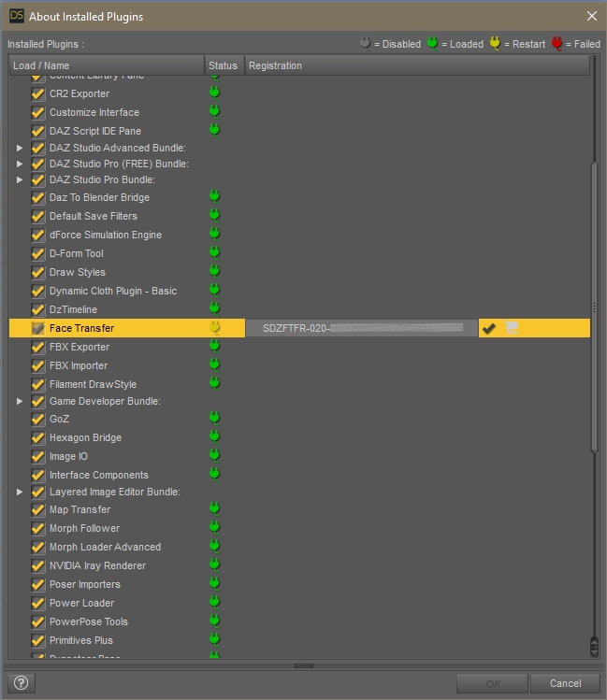The image size is (607, 700).
Task: Click the green plug status of Draw Styles
Action: coord(215,271)
